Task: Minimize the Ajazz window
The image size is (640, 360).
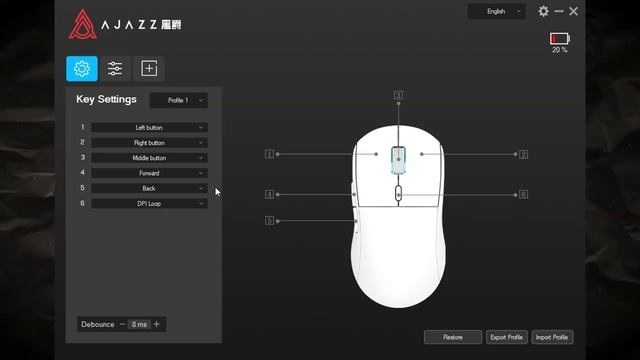Action: click(x=559, y=11)
